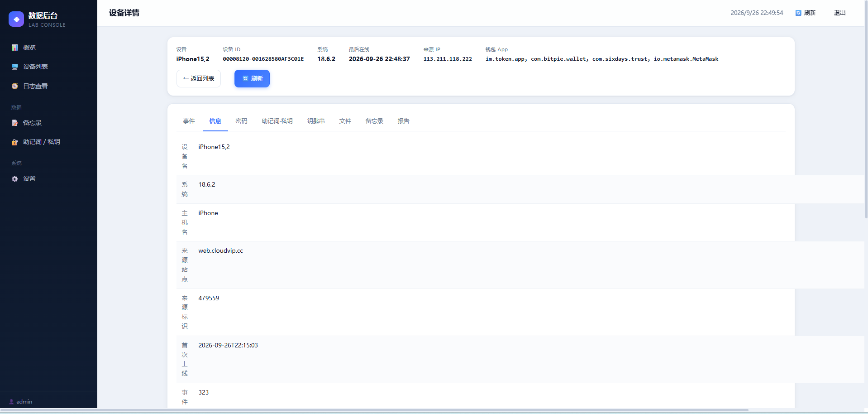Viewport: 868px width, 414px height.
Task: Click the header timestamp 2026/9/26 22:49:54
Action: coord(757,13)
